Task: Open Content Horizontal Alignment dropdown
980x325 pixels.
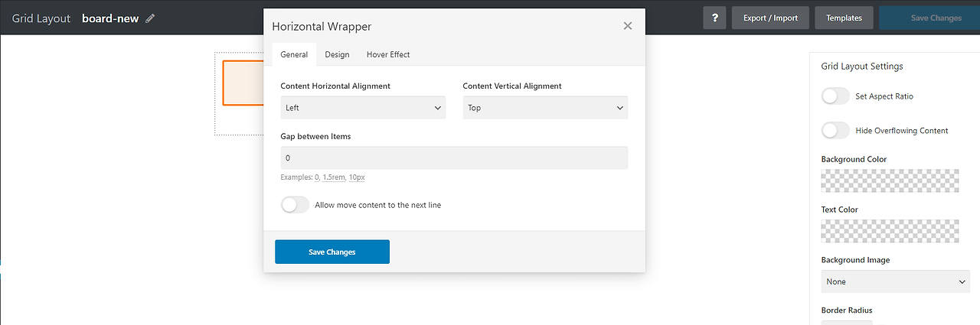Action: tap(363, 108)
